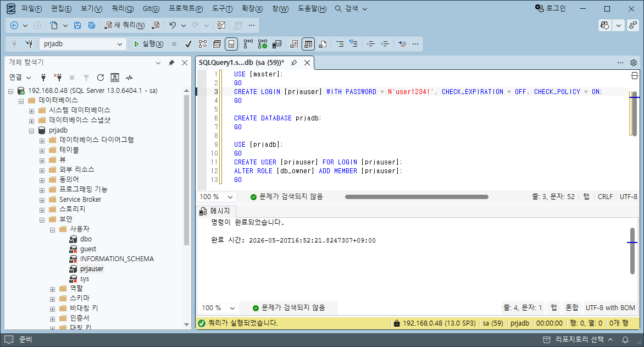The image size is (644, 347).
Task: Open the Git(G) menu
Action: (x=151, y=9)
